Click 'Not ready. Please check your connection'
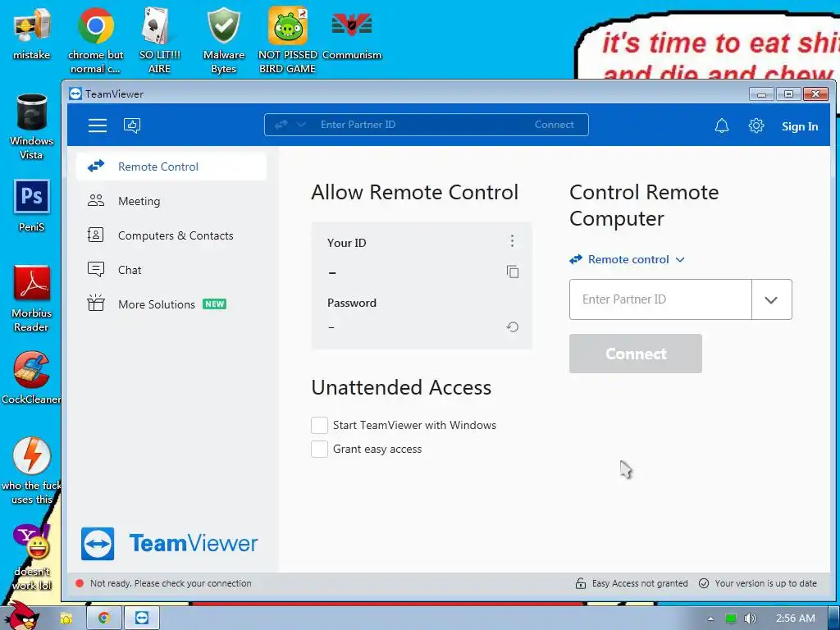 click(171, 583)
